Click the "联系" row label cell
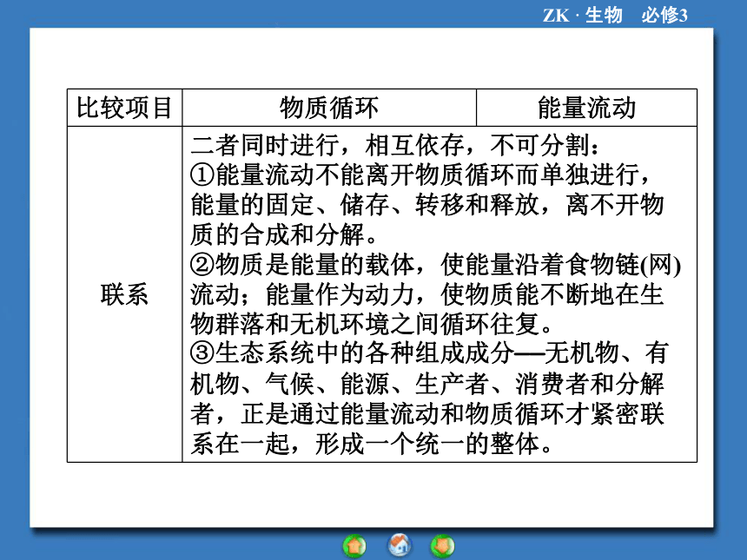 click(x=125, y=294)
